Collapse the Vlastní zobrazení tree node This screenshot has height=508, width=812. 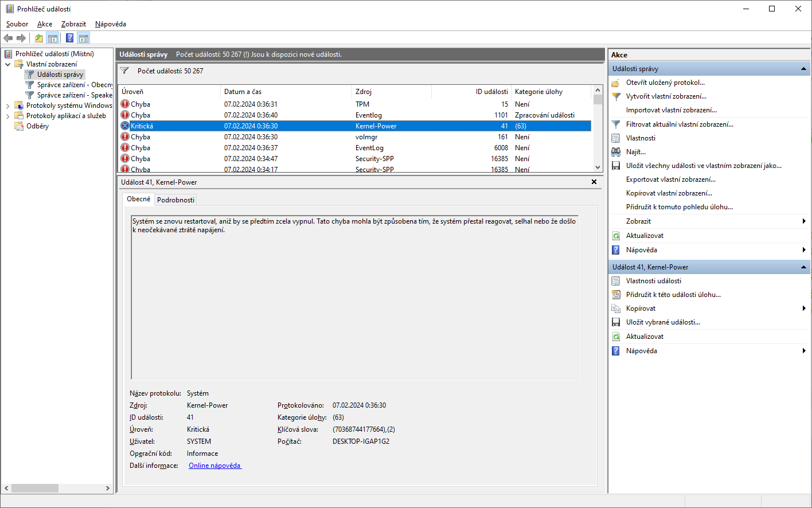tap(8, 64)
